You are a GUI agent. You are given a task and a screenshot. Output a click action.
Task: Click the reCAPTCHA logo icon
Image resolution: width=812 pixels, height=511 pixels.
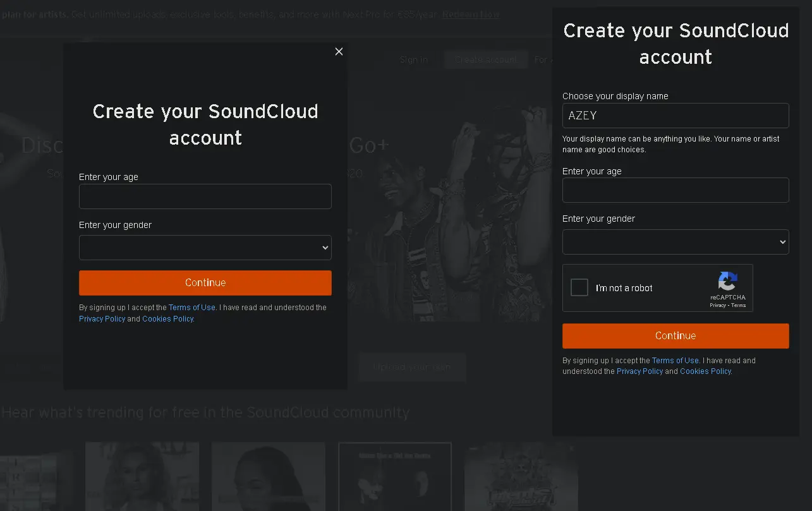(727, 282)
